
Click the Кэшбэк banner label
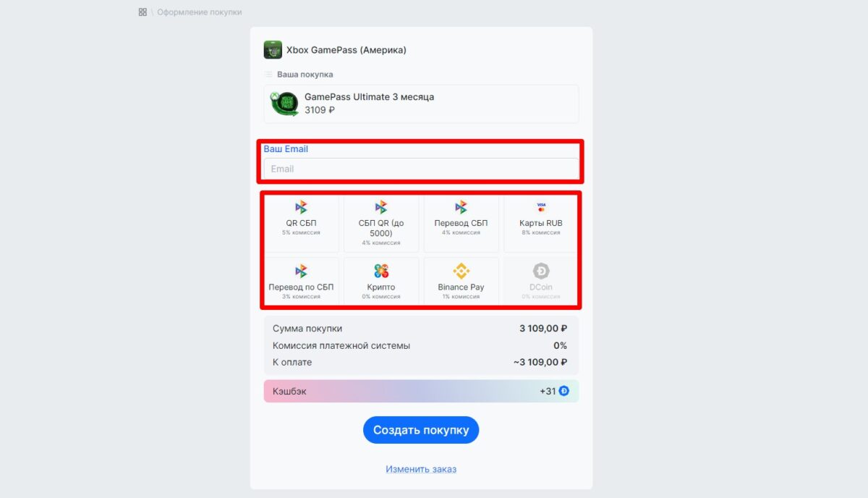click(289, 391)
